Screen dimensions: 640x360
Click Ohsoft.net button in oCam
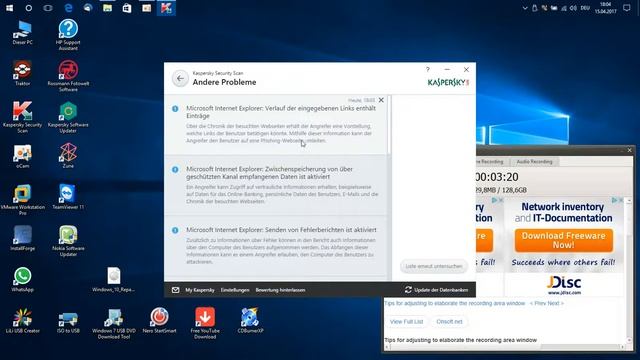[449, 322]
